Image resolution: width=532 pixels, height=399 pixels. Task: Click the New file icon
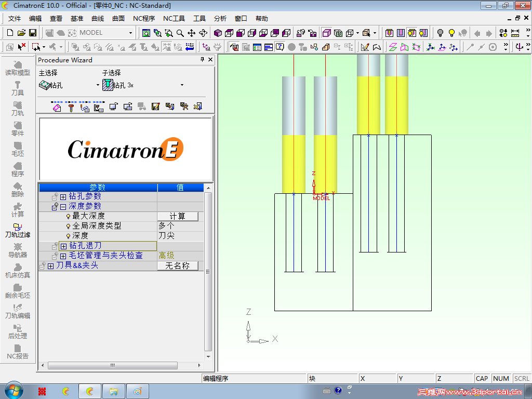(x=10, y=33)
